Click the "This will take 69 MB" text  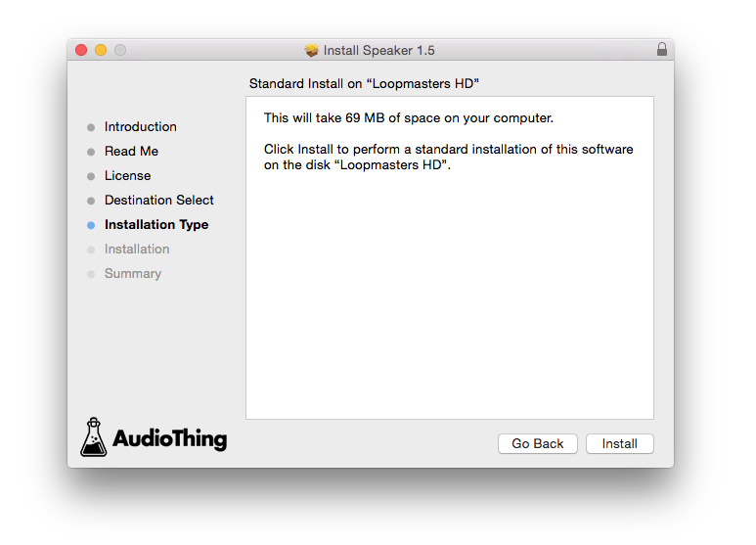(x=408, y=118)
